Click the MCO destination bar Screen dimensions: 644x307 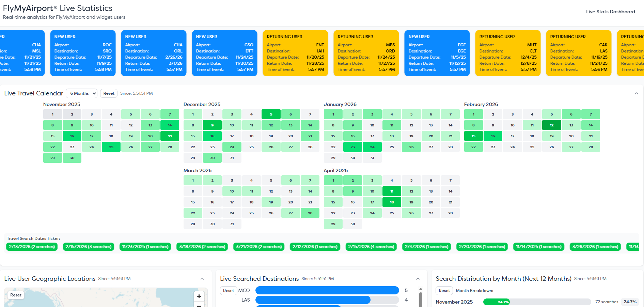click(x=327, y=290)
